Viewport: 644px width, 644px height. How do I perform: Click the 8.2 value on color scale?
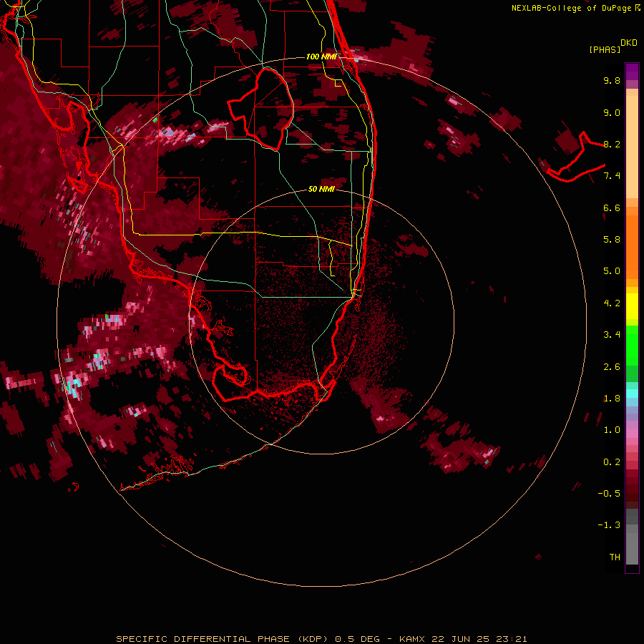[x=612, y=144]
